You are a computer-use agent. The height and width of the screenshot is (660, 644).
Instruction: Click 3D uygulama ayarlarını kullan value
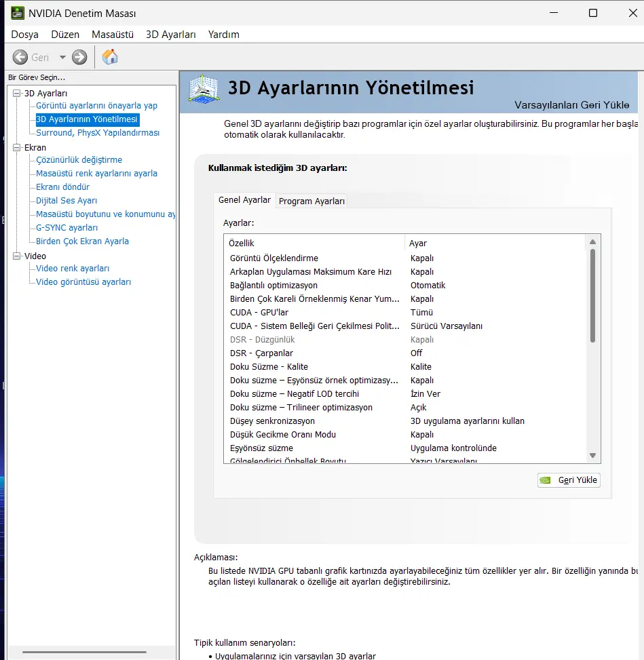(x=468, y=421)
